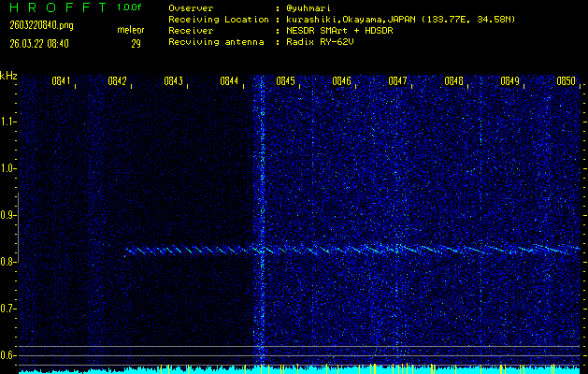Click the 1.1 kHz axis label
Screen dimensions: 588x374
[x=7, y=122]
